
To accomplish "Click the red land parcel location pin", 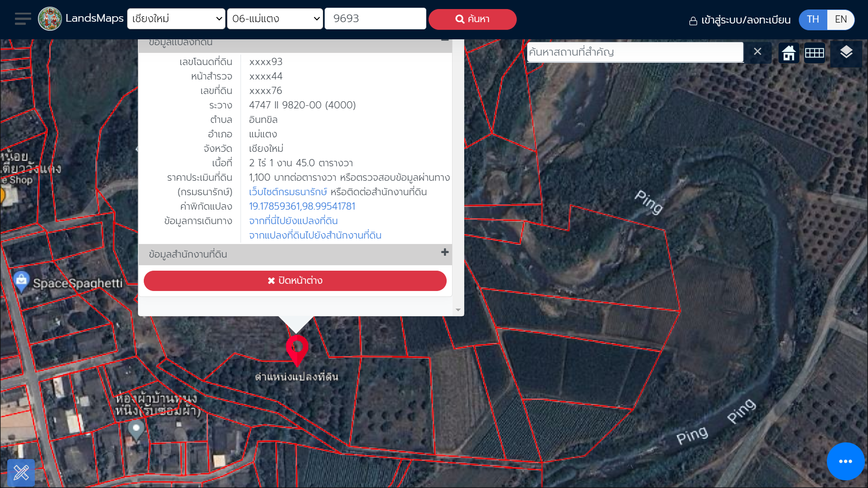I will coord(297,349).
